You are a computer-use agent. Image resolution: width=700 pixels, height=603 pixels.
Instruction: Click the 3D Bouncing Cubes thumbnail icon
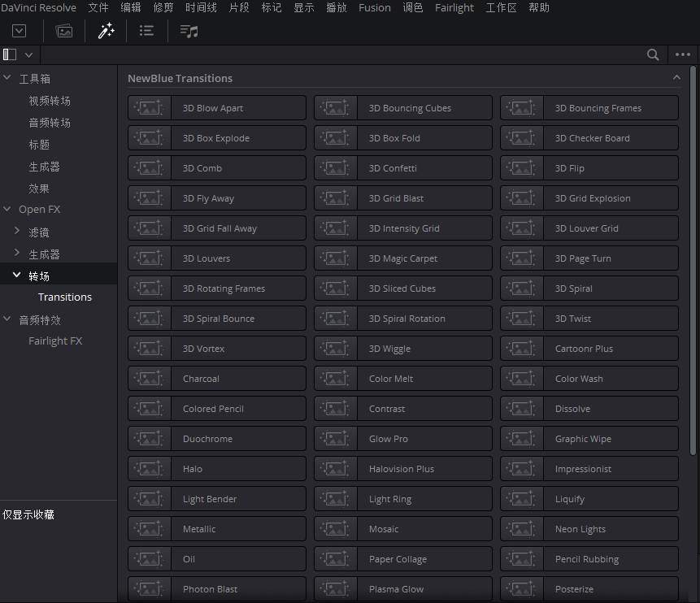pos(336,108)
